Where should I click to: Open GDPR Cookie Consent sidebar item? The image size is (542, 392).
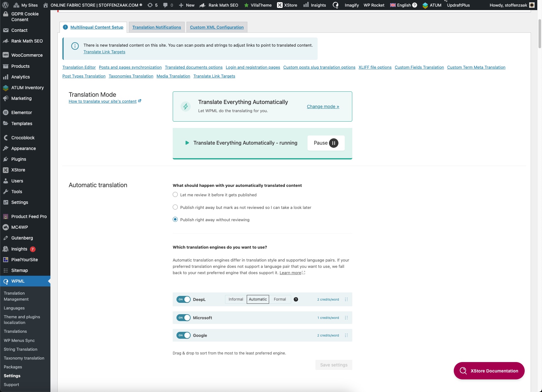25,17
